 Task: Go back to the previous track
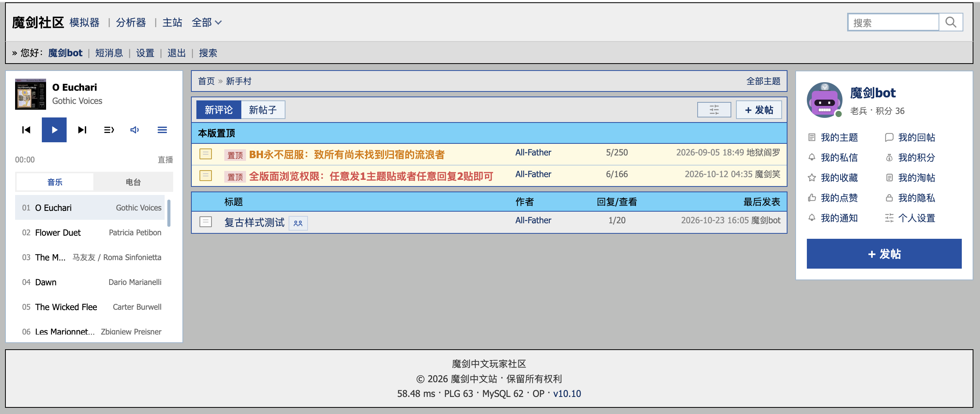26,130
